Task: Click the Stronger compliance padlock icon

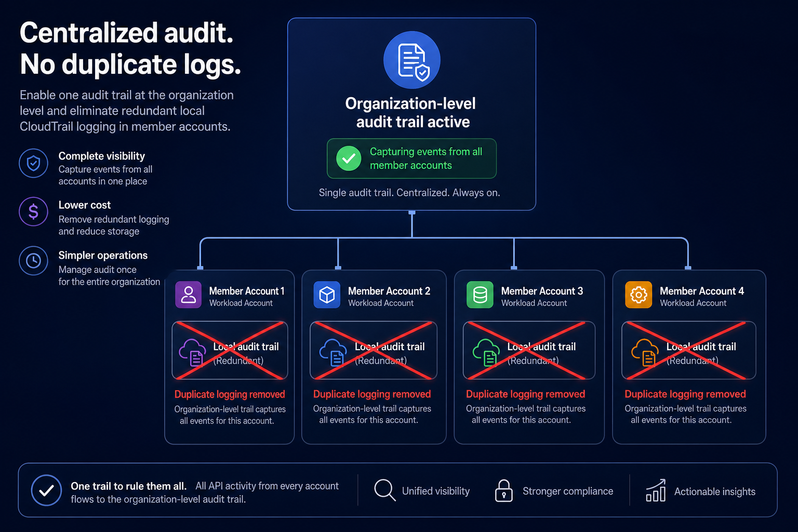Action: (x=504, y=490)
